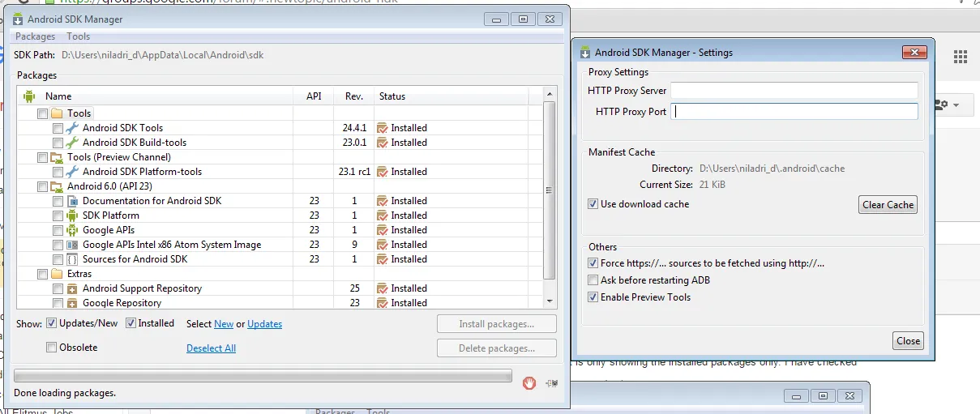980x414 pixels.
Task: Click the packages list scrollbar down arrow
Action: click(550, 301)
